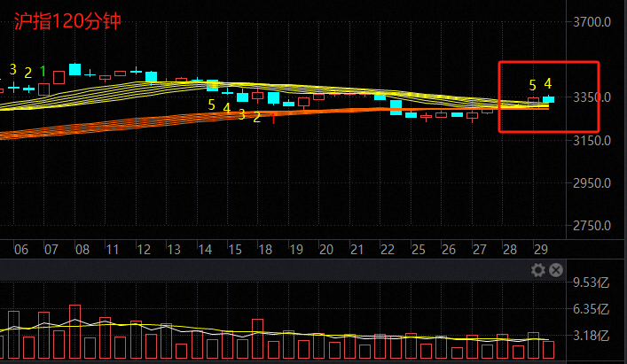627x364 pixels.
Task: Select the last volume bar on the right
Action: (548, 350)
